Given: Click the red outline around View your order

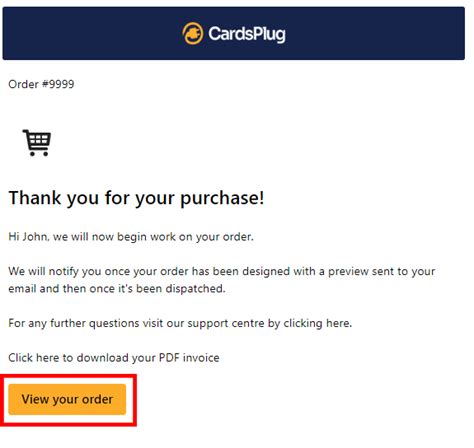Looking at the screenshot, I should click(68, 376).
